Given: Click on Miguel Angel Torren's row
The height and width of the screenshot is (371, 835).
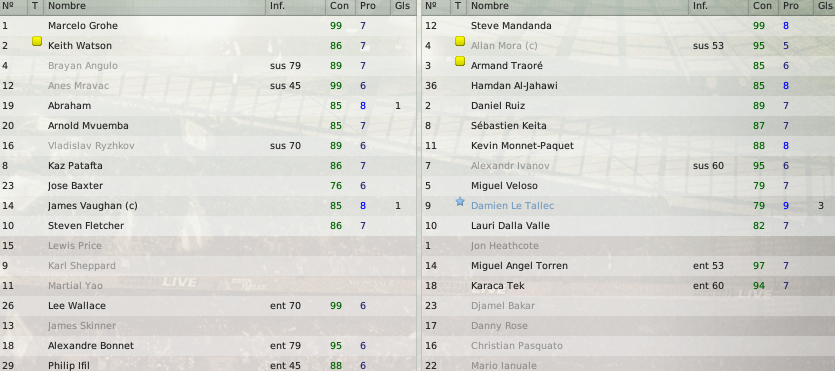Looking at the screenshot, I should tap(628, 266).
